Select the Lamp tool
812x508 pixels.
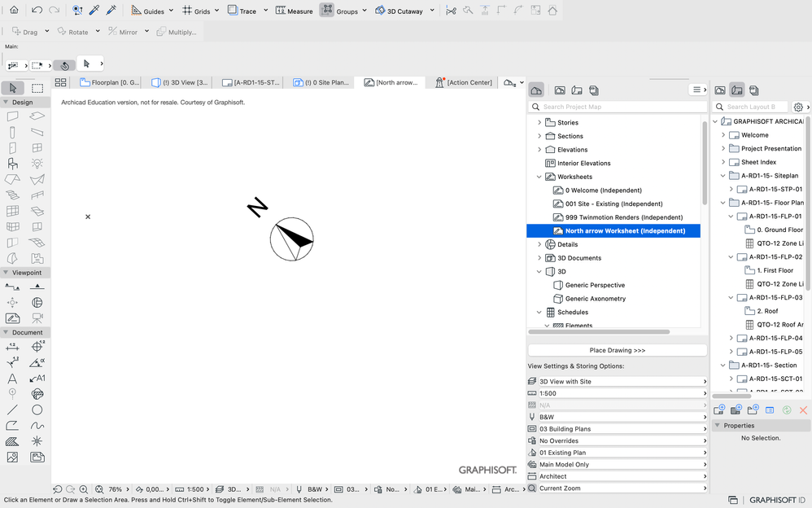37,164
